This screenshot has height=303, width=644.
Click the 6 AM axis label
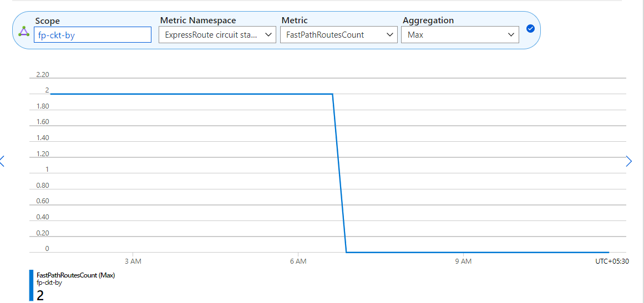(298, 261)
